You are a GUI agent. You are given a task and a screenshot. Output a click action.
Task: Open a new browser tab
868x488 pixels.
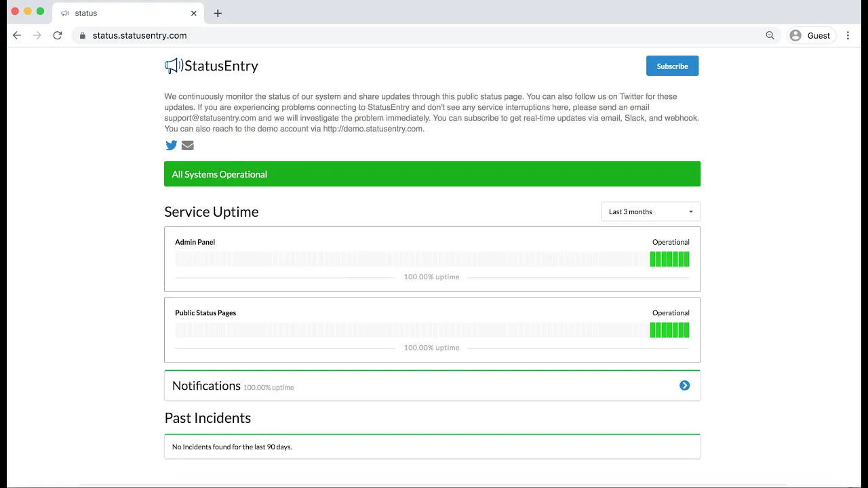tap(218, 13)
